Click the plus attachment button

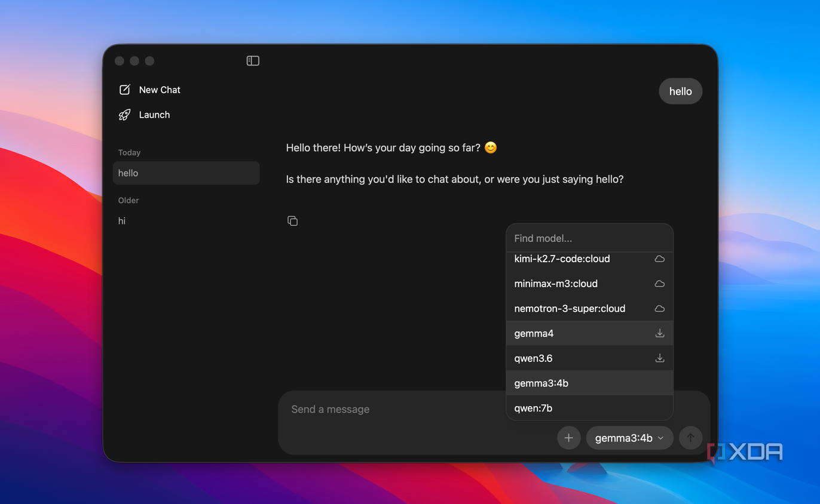coord(568,438)
